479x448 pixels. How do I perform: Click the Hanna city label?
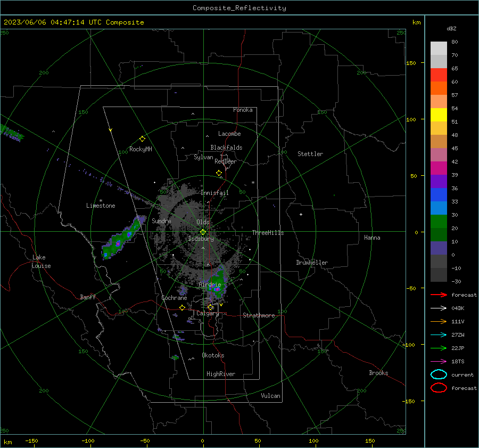(x=372, y=238)
